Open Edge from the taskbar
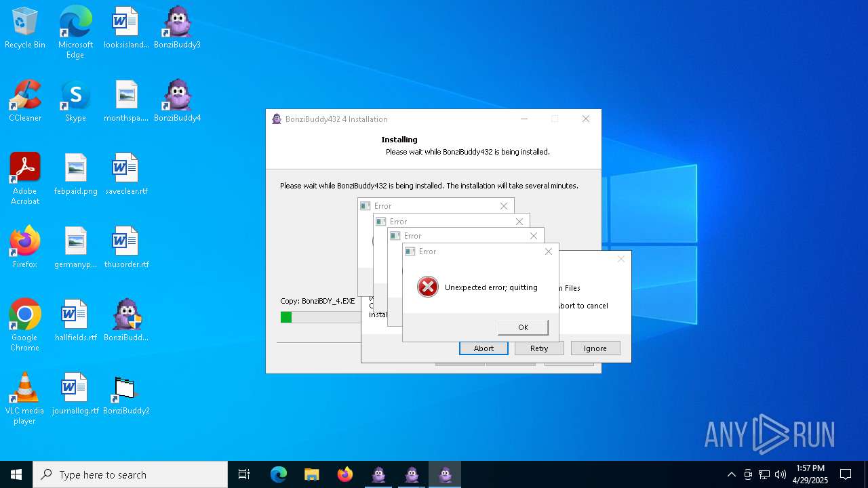The width and height of the screenshot is (868, 488). [279, 474]
